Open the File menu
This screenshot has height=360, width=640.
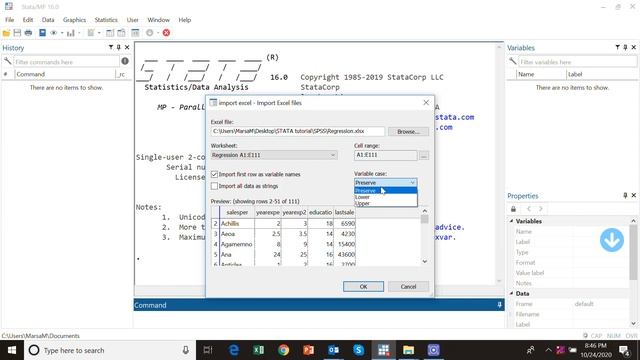pyautogui.click(x=9, y=20)
